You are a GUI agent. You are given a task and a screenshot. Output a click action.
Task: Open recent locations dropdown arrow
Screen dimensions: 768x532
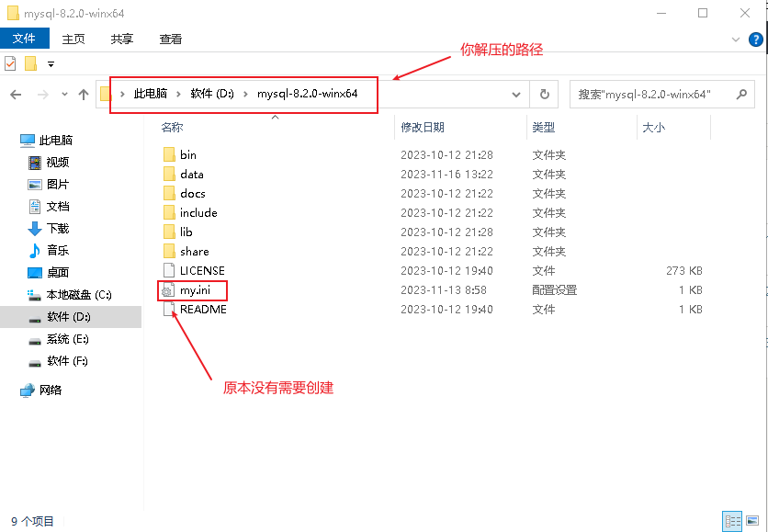point(63,95)
